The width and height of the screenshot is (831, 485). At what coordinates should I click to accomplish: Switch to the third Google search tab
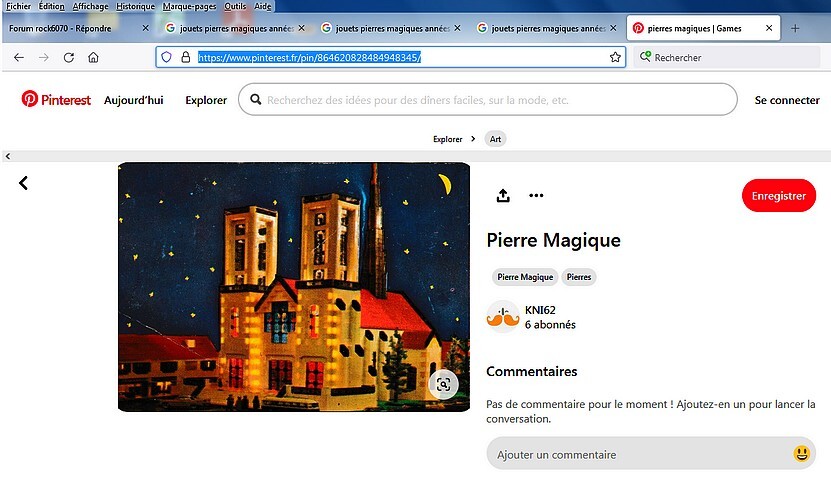548,28
